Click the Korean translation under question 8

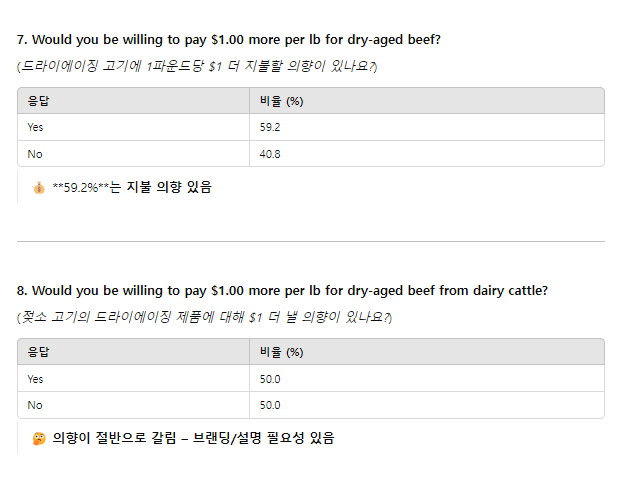(204, 317)
